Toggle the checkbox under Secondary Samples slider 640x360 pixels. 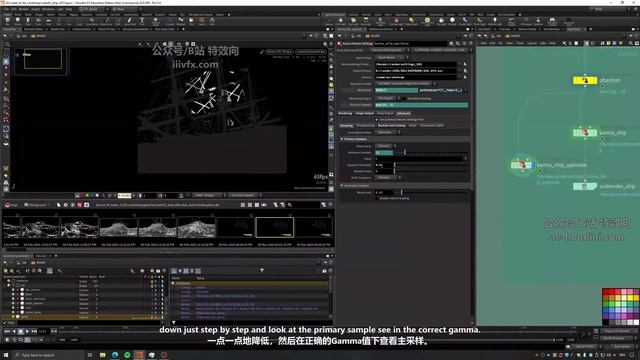[377, 198]
